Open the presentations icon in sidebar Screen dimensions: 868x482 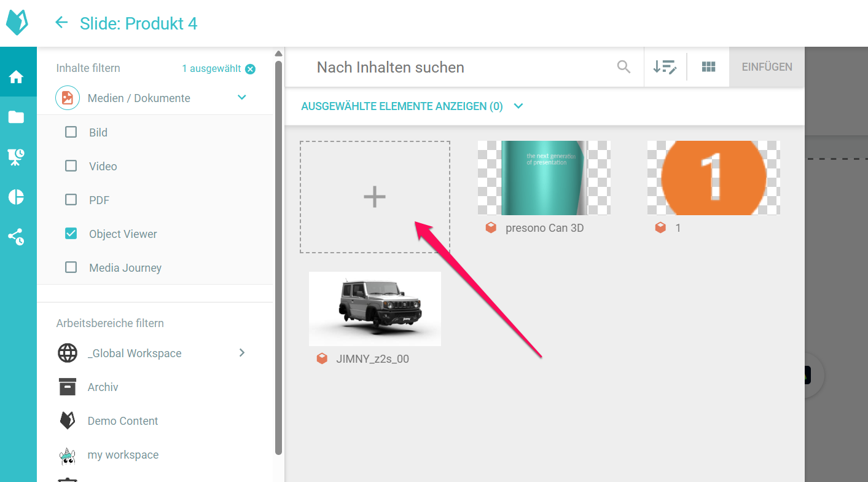[x=16, y=157]
